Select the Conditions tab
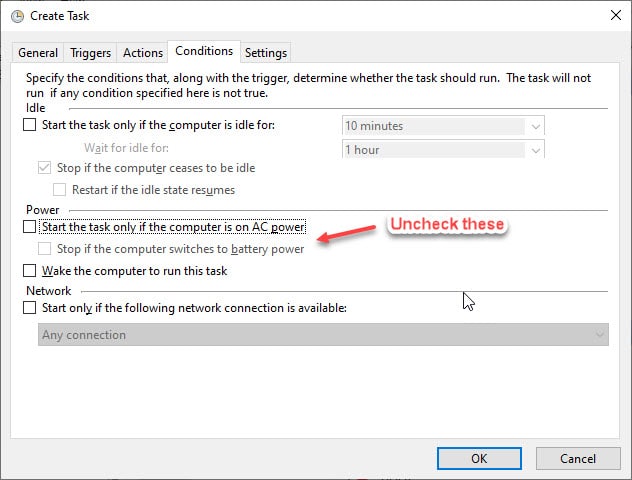The width and height of the screenshot is (632, 480). (204, 51)
